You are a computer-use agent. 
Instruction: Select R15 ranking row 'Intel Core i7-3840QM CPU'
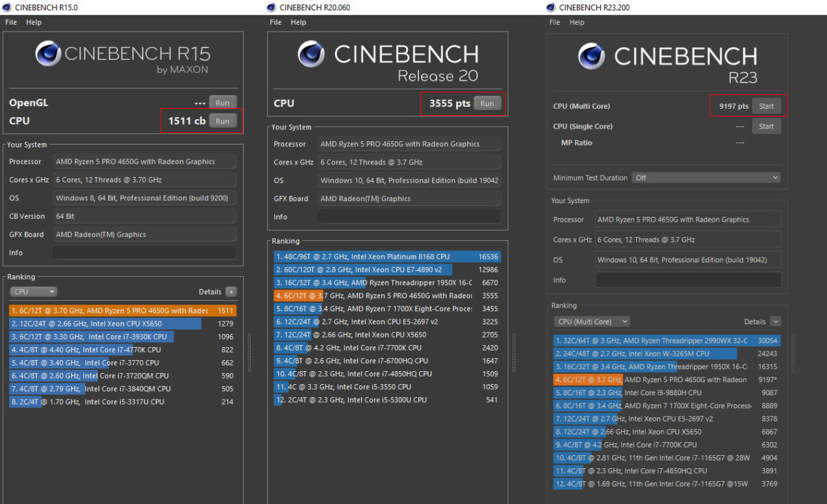point(123,389)
